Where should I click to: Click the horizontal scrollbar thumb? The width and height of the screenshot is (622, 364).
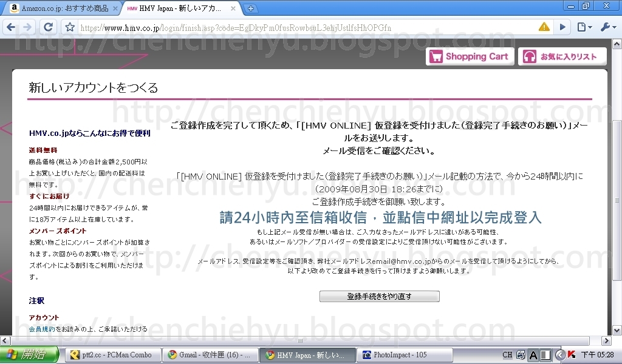[300, 340]
